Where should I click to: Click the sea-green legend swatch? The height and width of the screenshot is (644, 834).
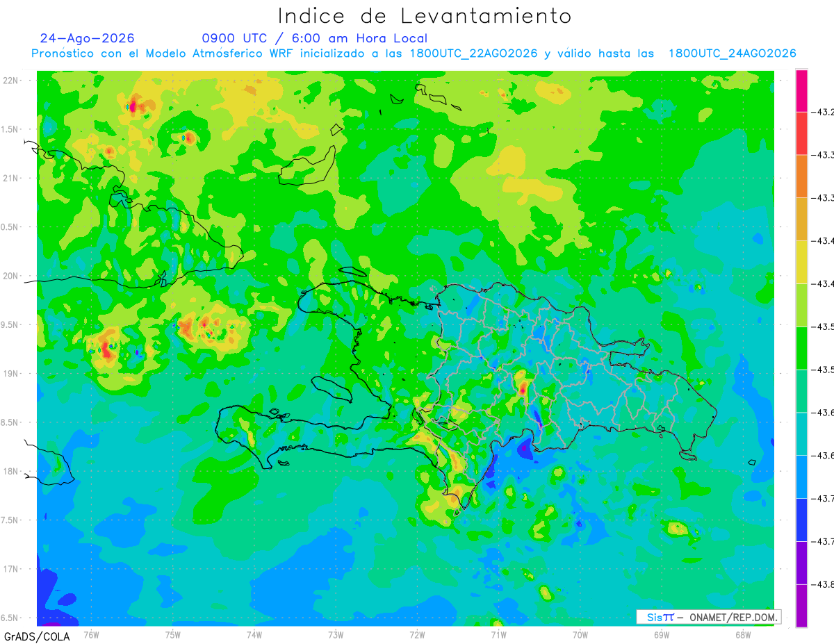click(x=801, y=391)
